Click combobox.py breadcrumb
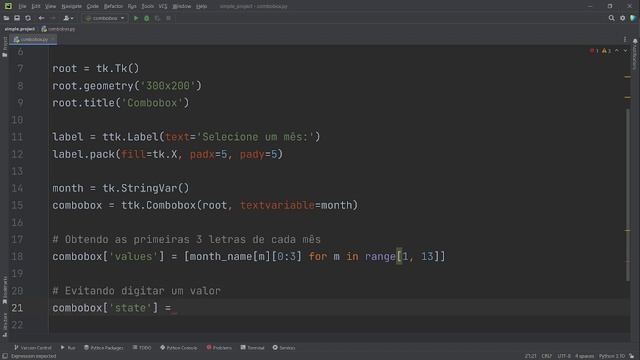Viewport: 640px width, 360px height. pyautogui.click(x=58, y=29)
